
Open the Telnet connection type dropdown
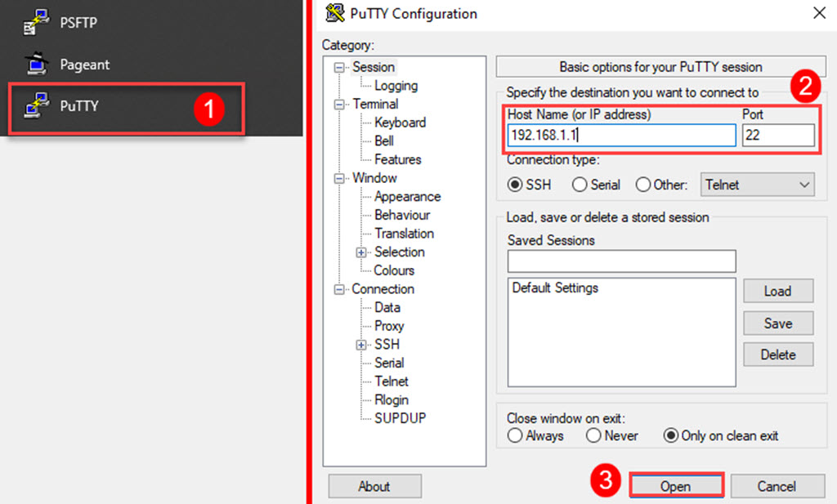[757, 185]
